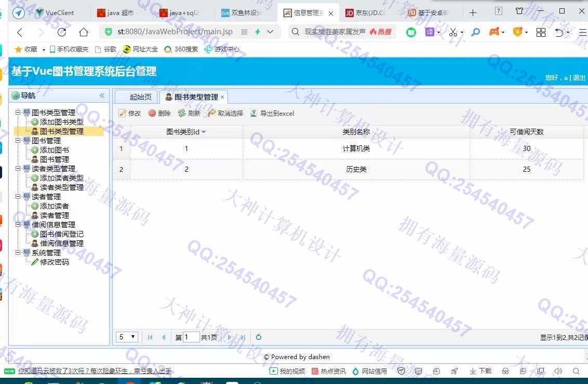Image resolution: width=588 pixels, height=384 pixels.
Task: Open the browser apps grid icon
Action: tap(541, 32)
